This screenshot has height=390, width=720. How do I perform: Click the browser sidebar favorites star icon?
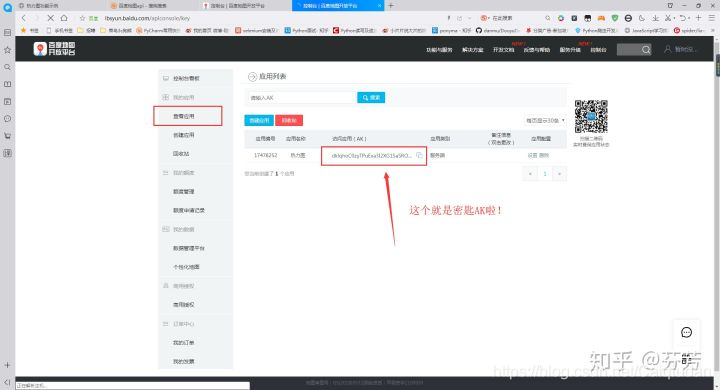point(7,50)
